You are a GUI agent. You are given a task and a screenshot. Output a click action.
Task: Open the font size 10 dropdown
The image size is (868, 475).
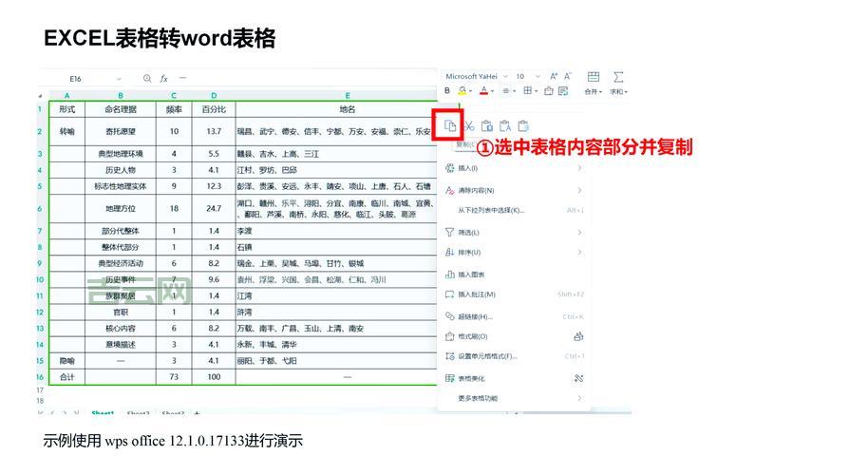[538, 76]
